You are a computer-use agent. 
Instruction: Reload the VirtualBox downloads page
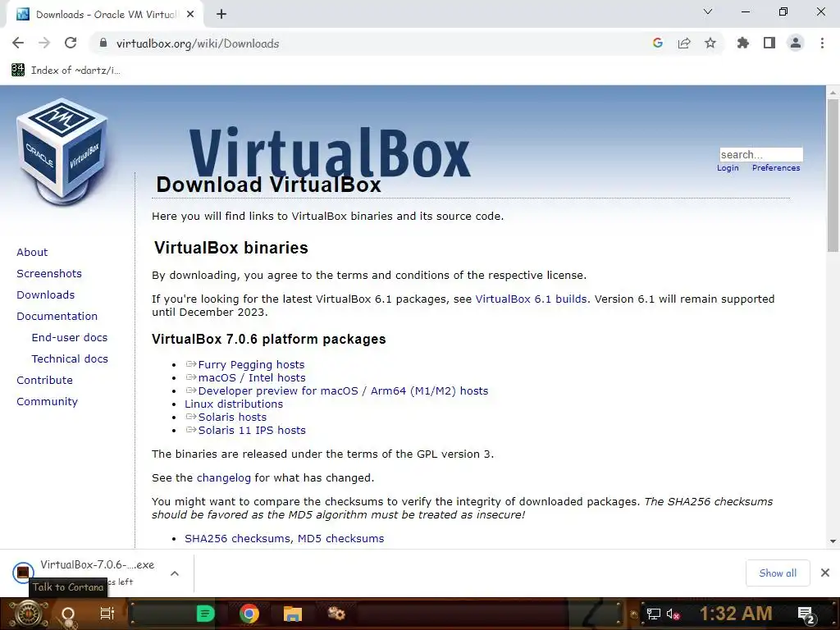pyautogui.click(x=71, y=43)
